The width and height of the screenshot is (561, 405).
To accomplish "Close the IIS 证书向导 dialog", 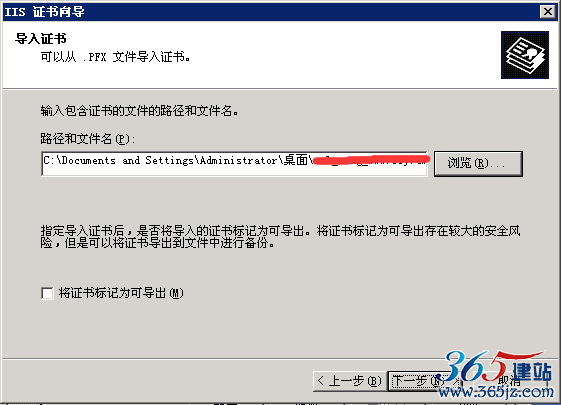I will pos(547,11).
